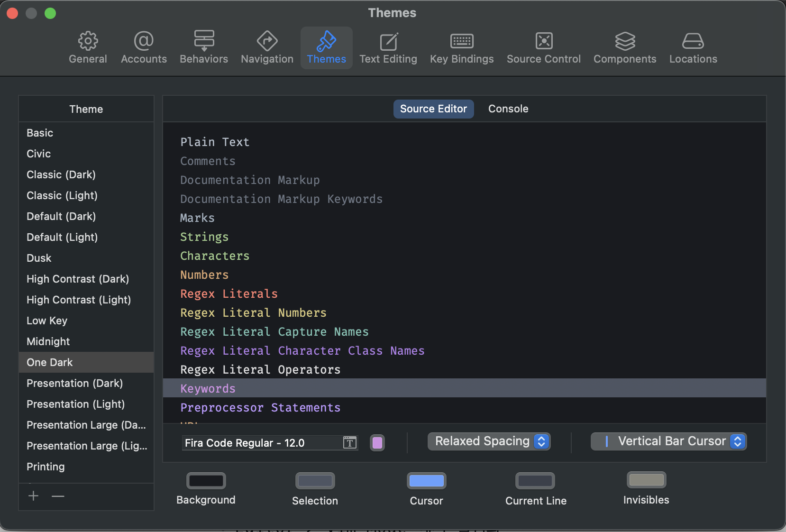Click the font picker T icon
The height and width of the screenshot is (532, 786).
349,443
